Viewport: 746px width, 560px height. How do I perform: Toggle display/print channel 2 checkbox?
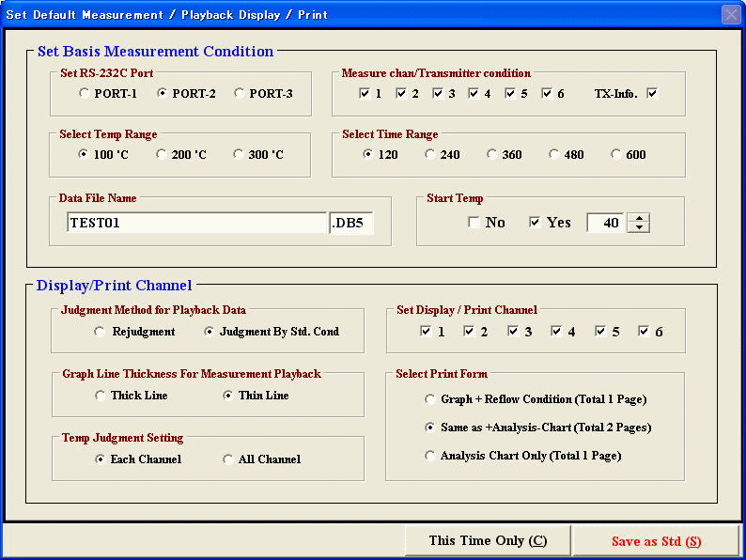[x=469, y=331]
